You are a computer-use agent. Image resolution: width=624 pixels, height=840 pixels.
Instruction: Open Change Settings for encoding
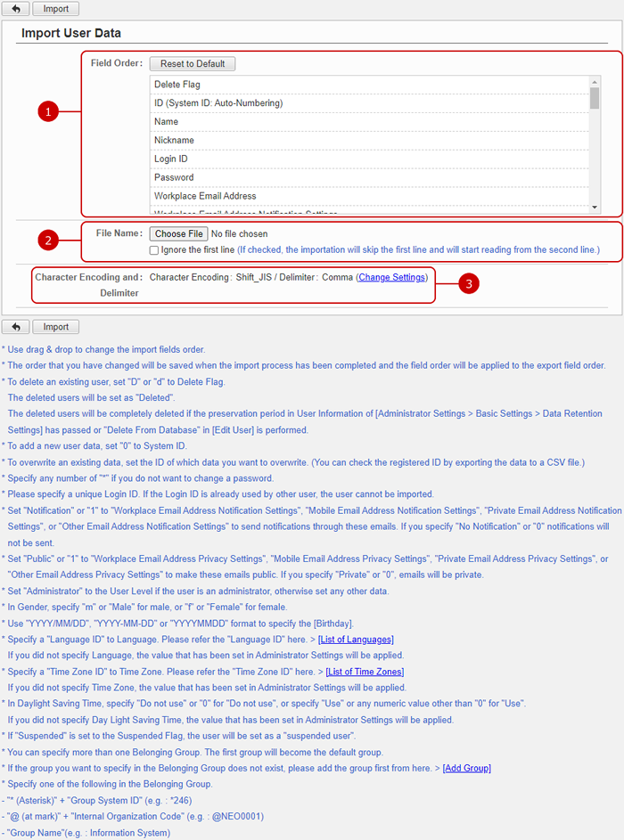click(391, 278)
